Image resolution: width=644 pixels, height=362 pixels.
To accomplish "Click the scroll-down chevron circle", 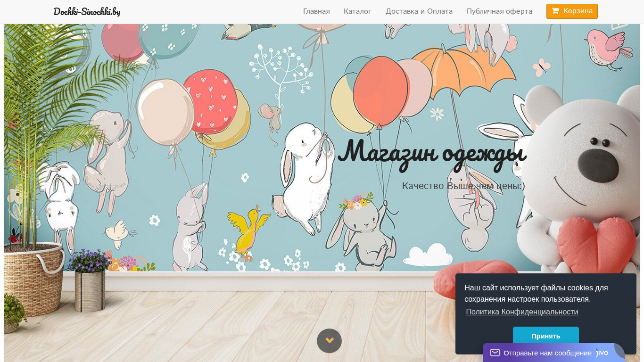I will (x=329, y=340).
